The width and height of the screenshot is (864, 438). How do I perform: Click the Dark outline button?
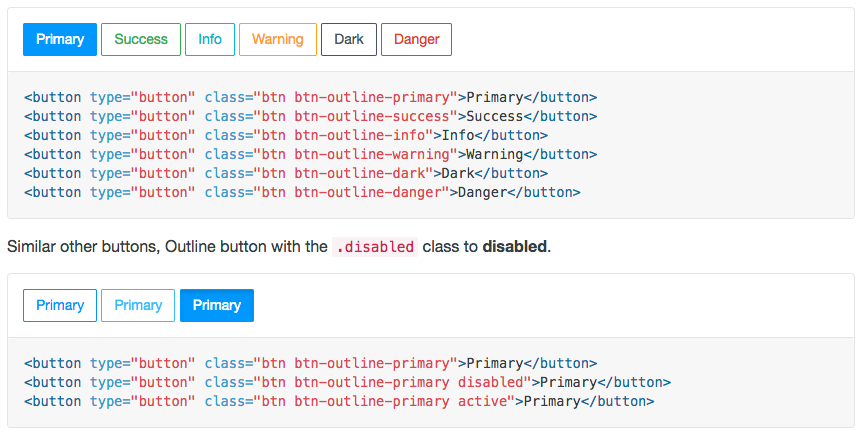pos(349,39)
